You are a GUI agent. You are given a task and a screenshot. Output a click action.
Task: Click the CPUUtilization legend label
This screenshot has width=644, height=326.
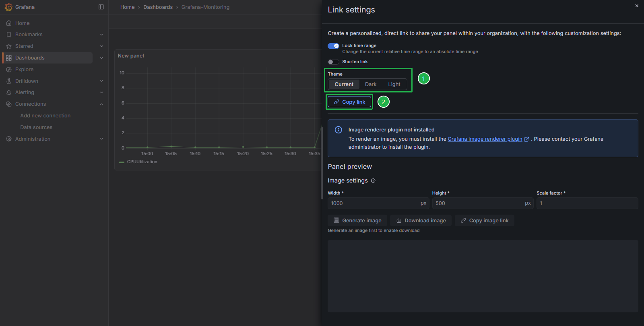point(142,162)
